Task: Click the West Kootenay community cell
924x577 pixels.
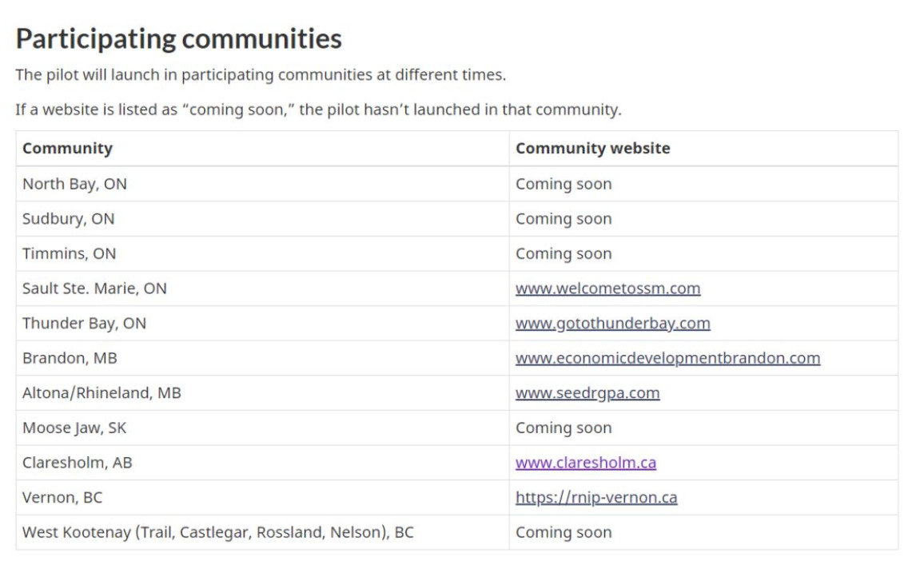Action: tap(217, 532)
